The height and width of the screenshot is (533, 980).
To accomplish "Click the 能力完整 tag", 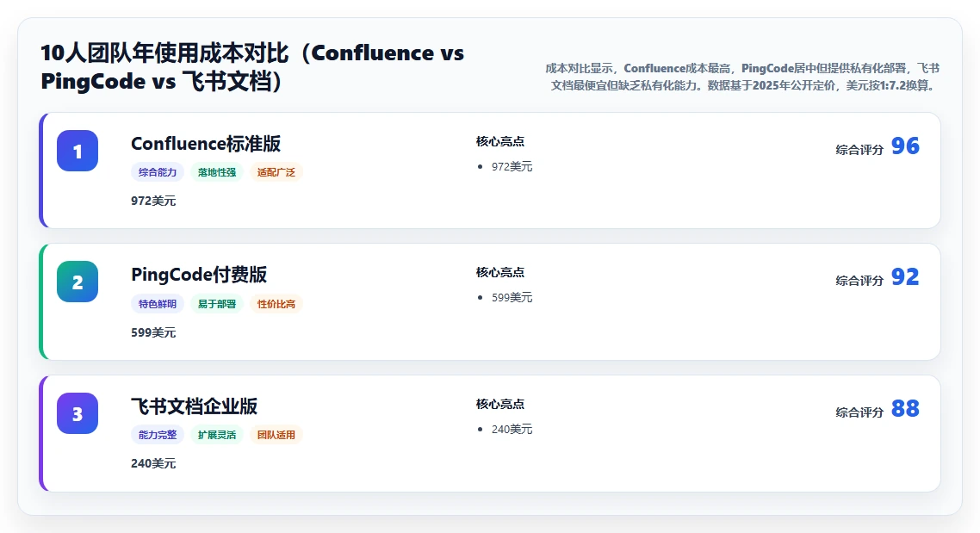I will point(158,435).
